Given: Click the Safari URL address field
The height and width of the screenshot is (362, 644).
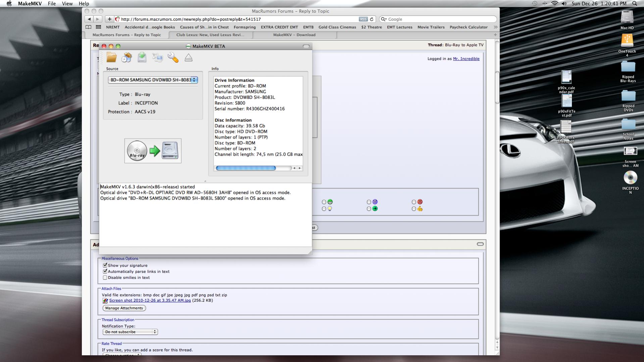Looking at the screenshot, I should 244,19.
